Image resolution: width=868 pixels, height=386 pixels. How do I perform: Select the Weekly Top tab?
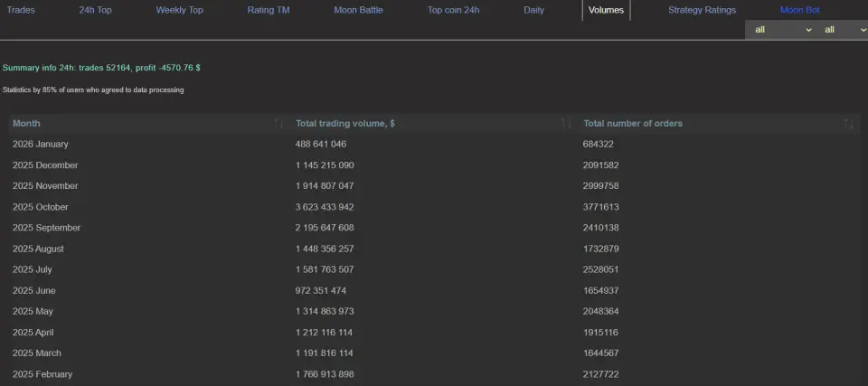pyautogui.click(x=179, y=10)
